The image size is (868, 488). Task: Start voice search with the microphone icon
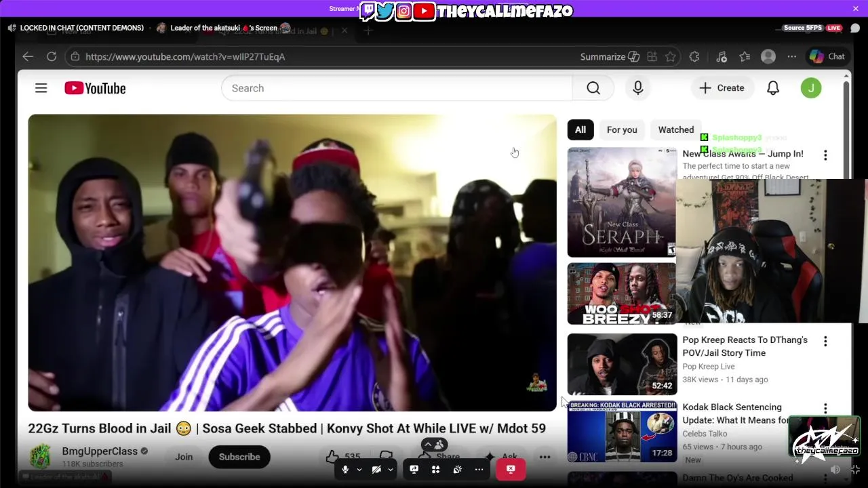click(637, 88)
